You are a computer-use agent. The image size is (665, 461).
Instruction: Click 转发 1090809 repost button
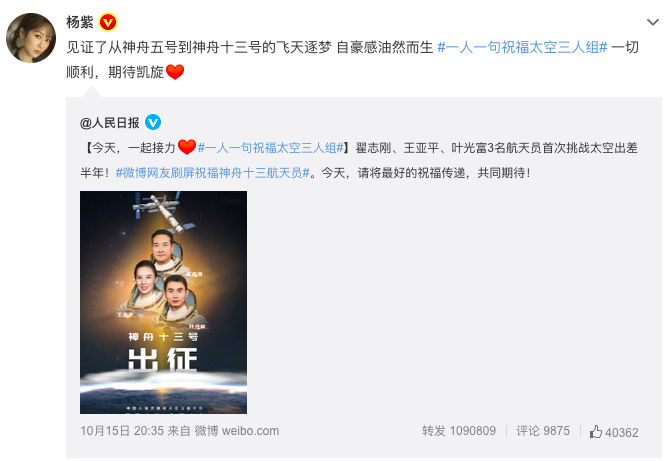tap(459, 431)
